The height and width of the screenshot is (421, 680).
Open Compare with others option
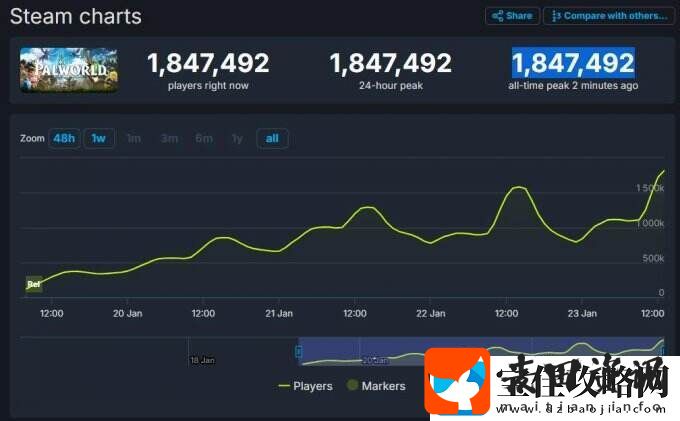pyautogui.click(x=609, y=16)
